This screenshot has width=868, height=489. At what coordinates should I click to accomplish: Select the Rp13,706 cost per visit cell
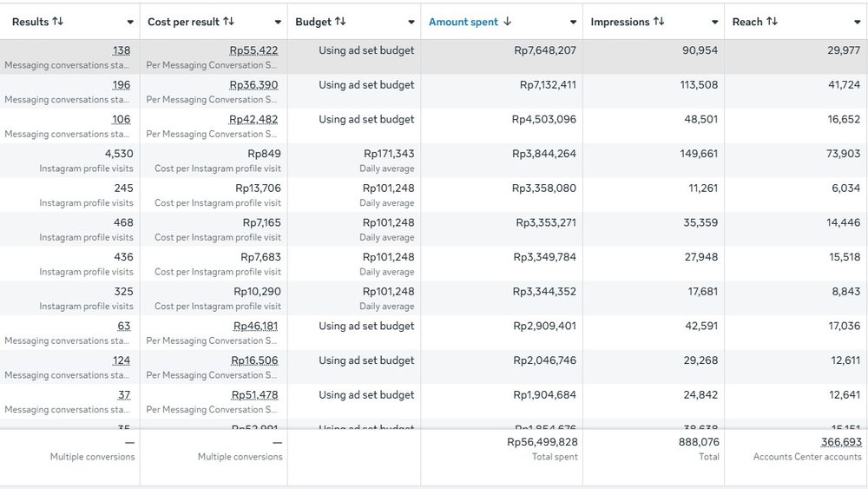click(214, 195)
